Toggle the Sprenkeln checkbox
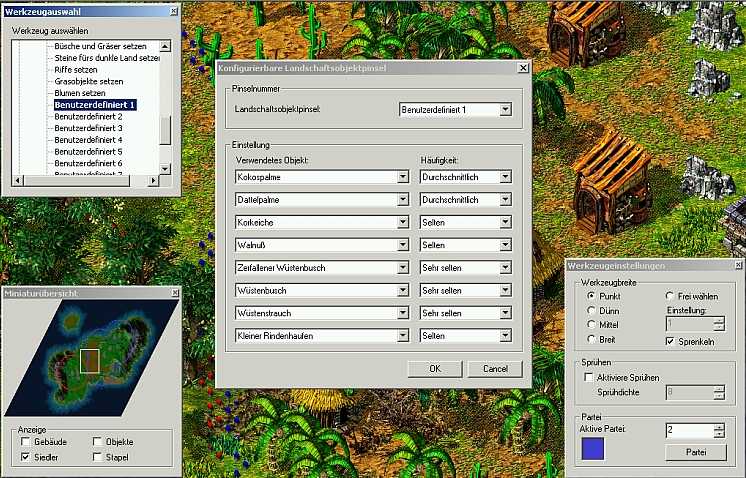This screenshot has height=478, width=746. pos(670,341)
